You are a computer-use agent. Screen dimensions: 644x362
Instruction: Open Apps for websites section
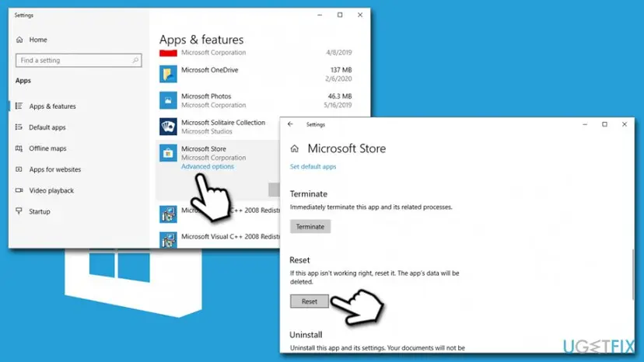[55, 169]
